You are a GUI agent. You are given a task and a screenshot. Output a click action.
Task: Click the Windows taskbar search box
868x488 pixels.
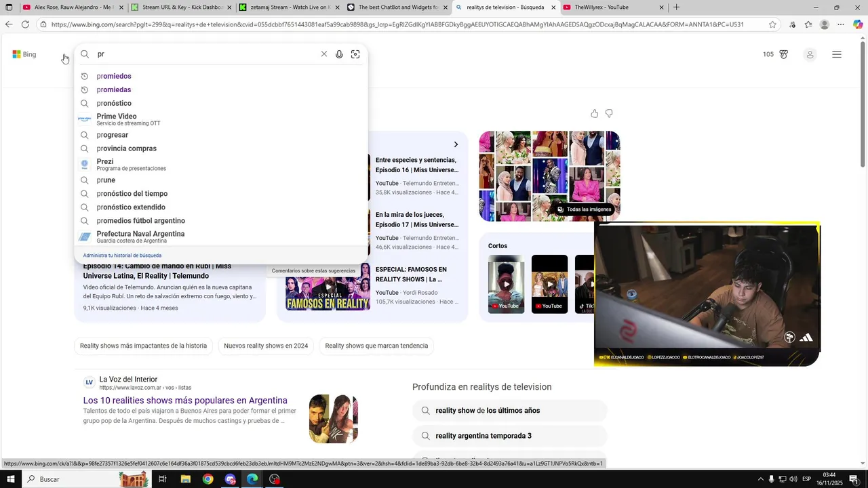click(86, 479)
